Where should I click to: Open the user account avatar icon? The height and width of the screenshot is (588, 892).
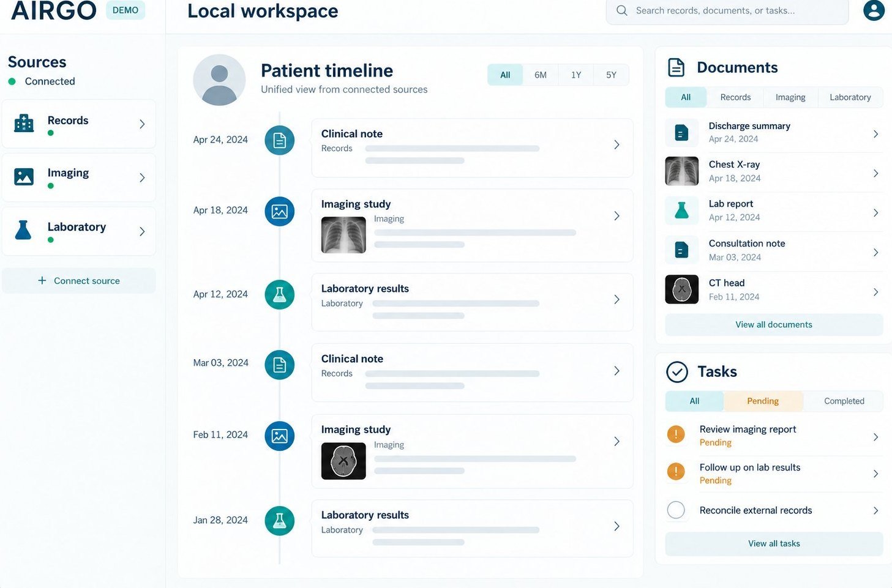click(x=874, y=10)
